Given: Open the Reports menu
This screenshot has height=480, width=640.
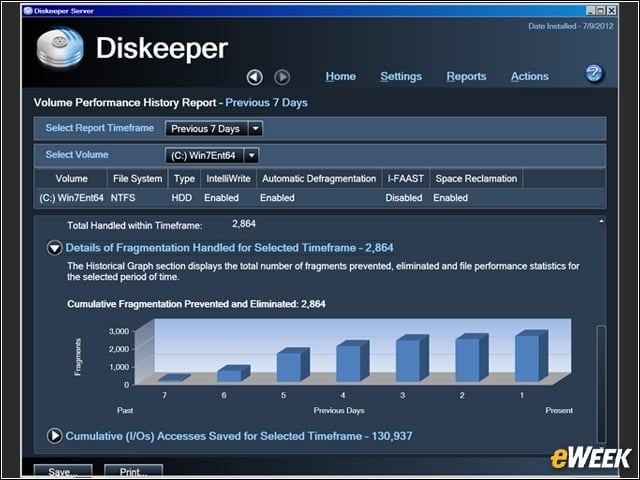Looking at the screenshot, I should click(x=466, y=76).
